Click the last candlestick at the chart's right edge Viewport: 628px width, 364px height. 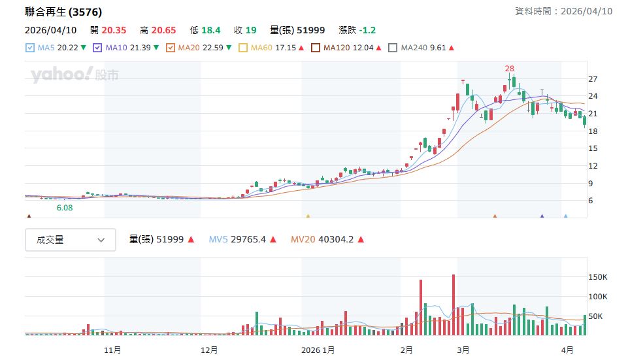tap(585, 120)
